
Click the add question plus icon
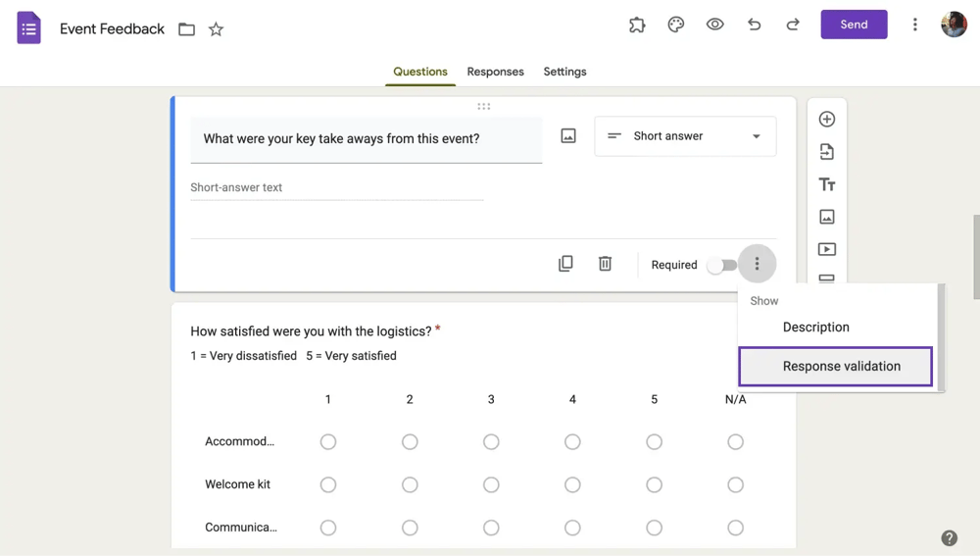click(x=826, y=120)
